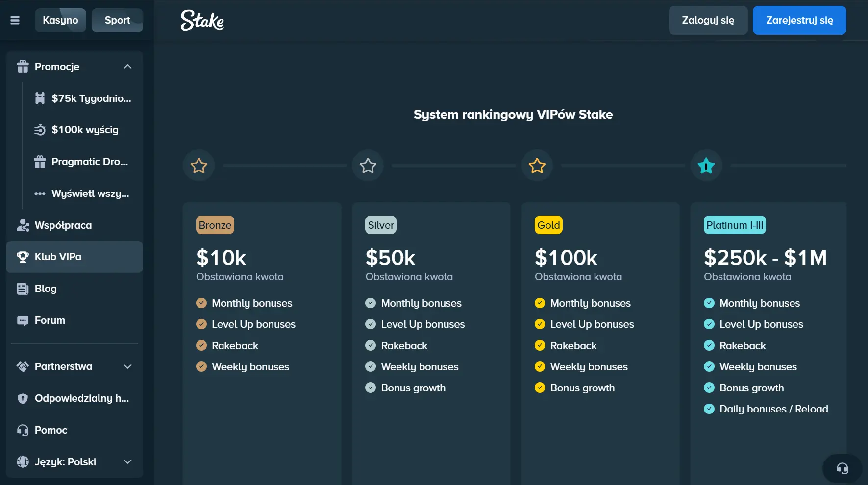Click Weekly bonuses in Silver card
868x485 pixels.
point(420,367)
